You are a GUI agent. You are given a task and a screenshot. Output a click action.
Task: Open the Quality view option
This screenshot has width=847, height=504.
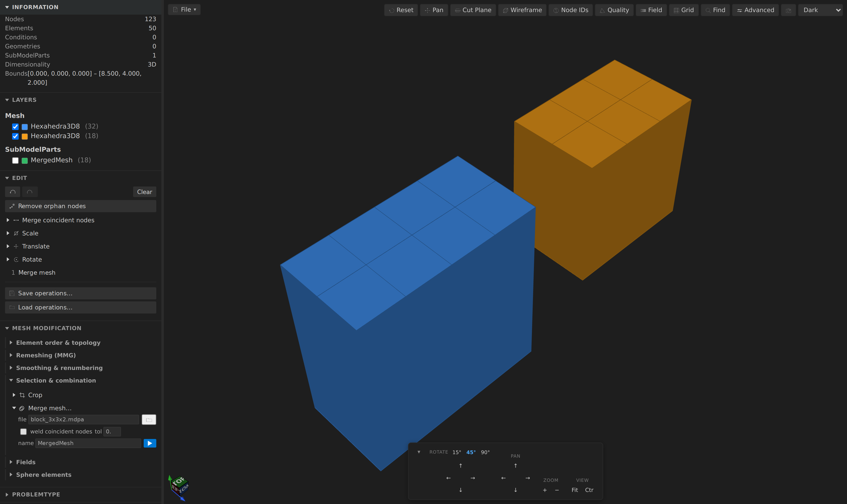pos(614,10)
